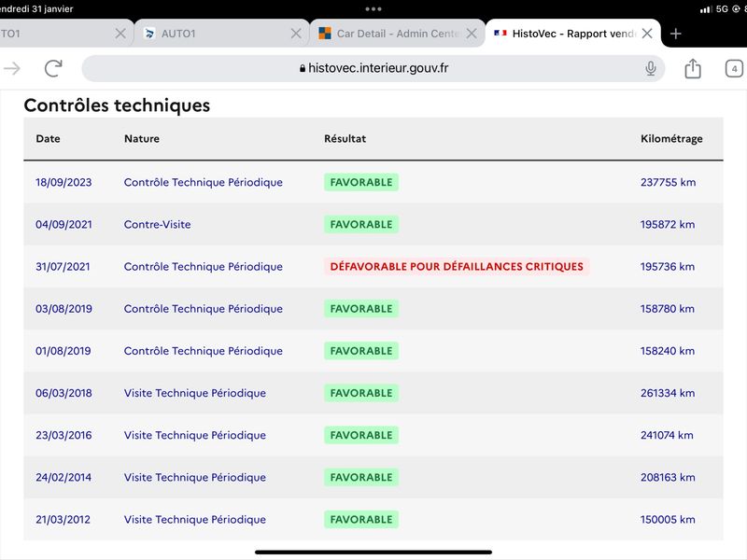Reload the HistoVec page
The height and width of the screenshot is (560, 747).
tap(53, 68)
